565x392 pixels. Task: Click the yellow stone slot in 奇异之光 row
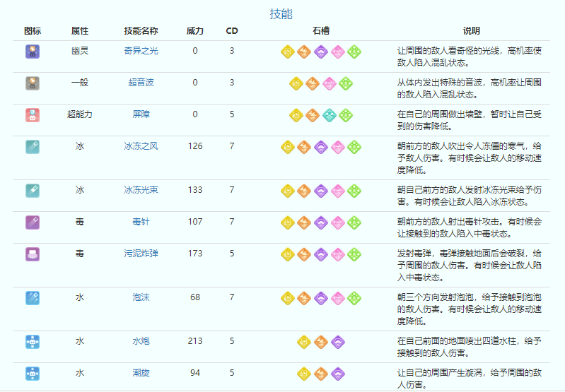(x=288, y=51)
